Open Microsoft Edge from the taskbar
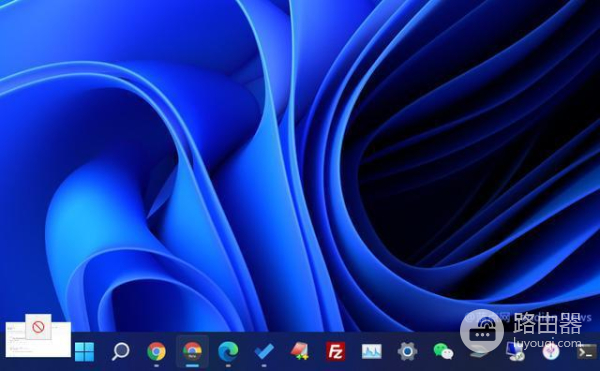The width and height of the screenshot is (600, 371). pos(228,351)
